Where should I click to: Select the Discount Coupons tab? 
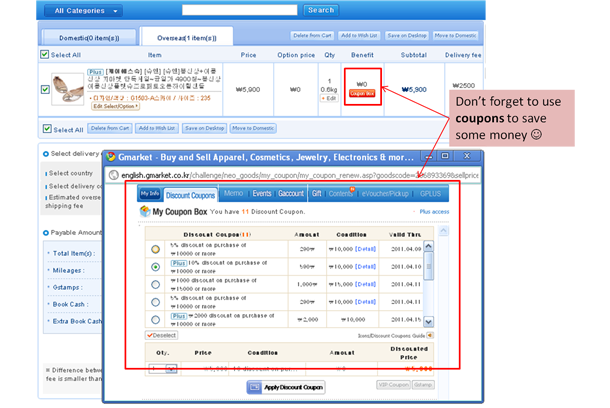tap(190, 195)
